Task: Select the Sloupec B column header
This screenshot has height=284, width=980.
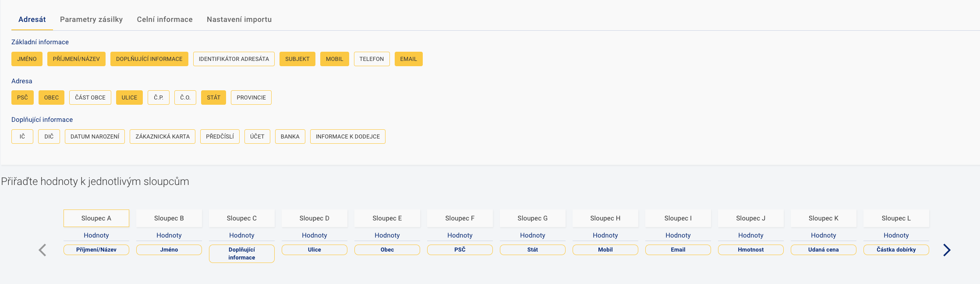Action: [169, 218]
